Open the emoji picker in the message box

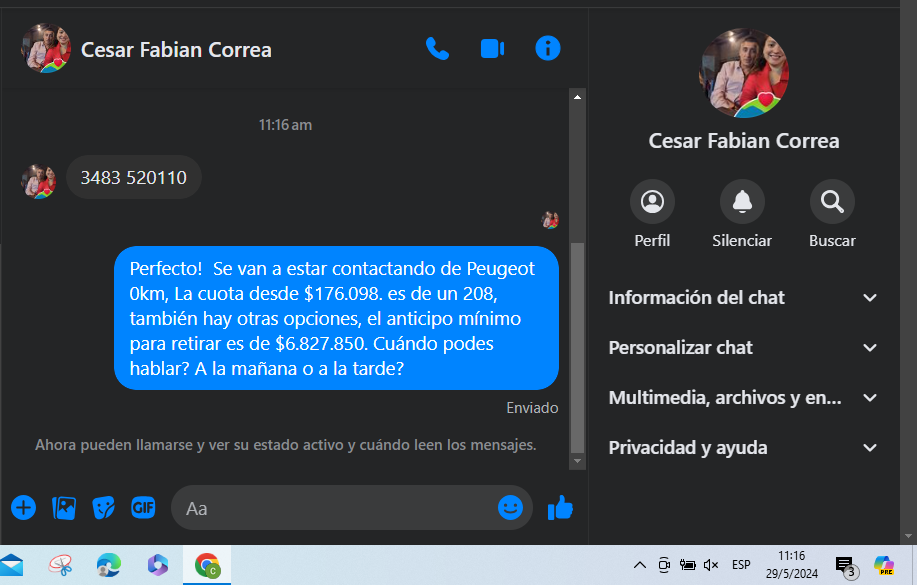click(510, 507)
